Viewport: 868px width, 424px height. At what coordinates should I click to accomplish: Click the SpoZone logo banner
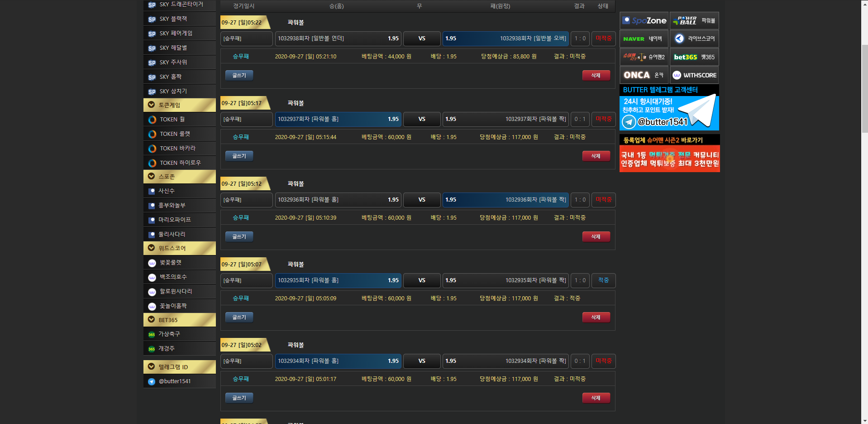tap(644, 21)
